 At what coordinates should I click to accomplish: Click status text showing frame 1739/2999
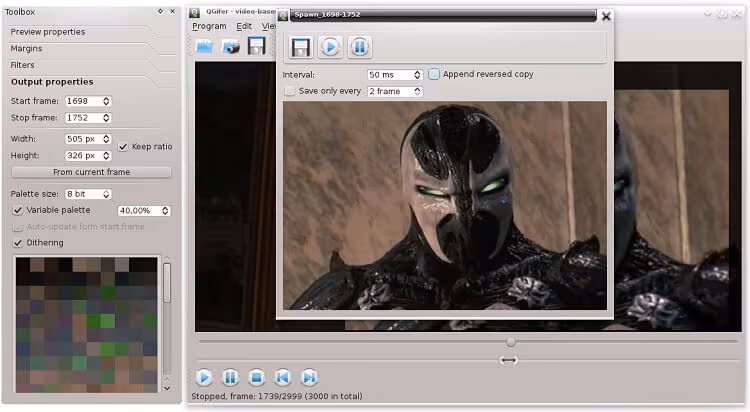tap(277, 396)
